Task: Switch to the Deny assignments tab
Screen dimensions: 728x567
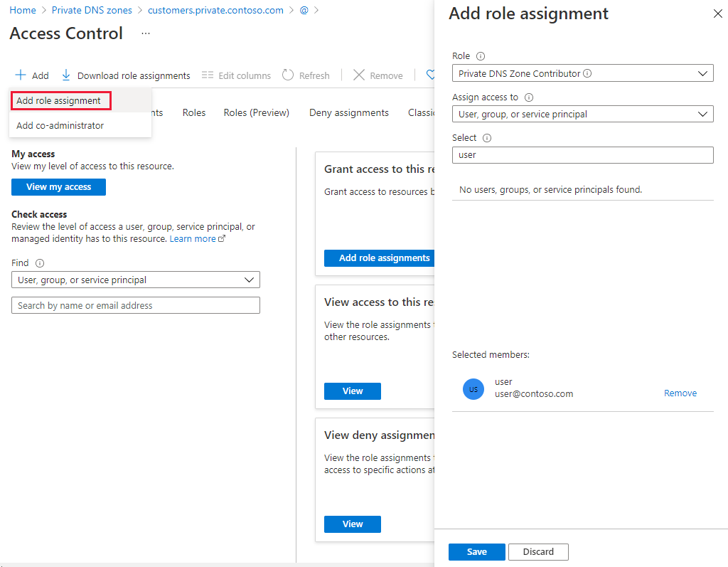Action: click(348, 112)
